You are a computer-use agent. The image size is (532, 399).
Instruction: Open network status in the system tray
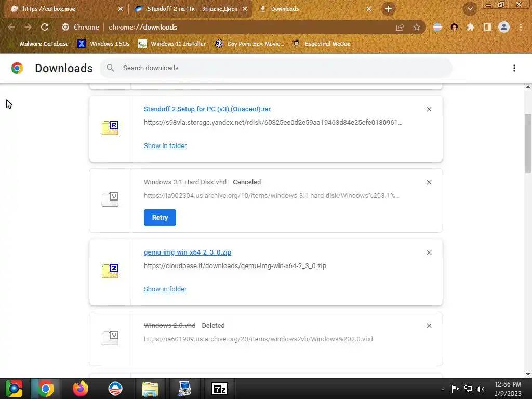(x=468, y=389)
